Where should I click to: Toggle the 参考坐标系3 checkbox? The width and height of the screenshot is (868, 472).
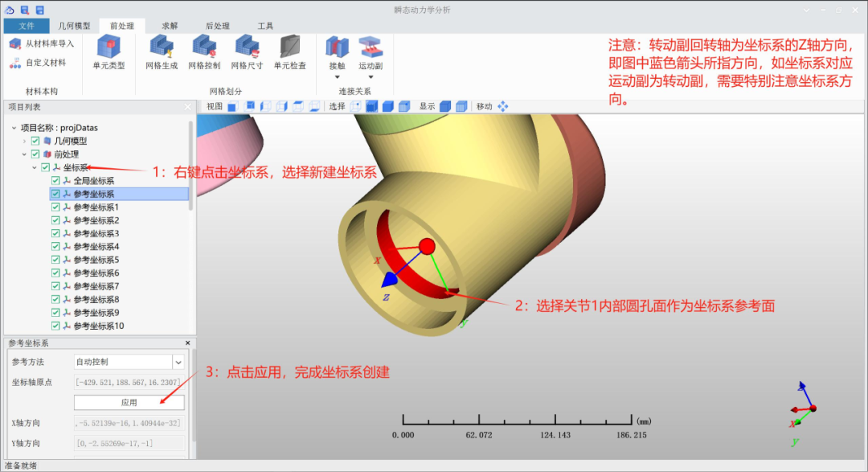click(x=55, y=233)
